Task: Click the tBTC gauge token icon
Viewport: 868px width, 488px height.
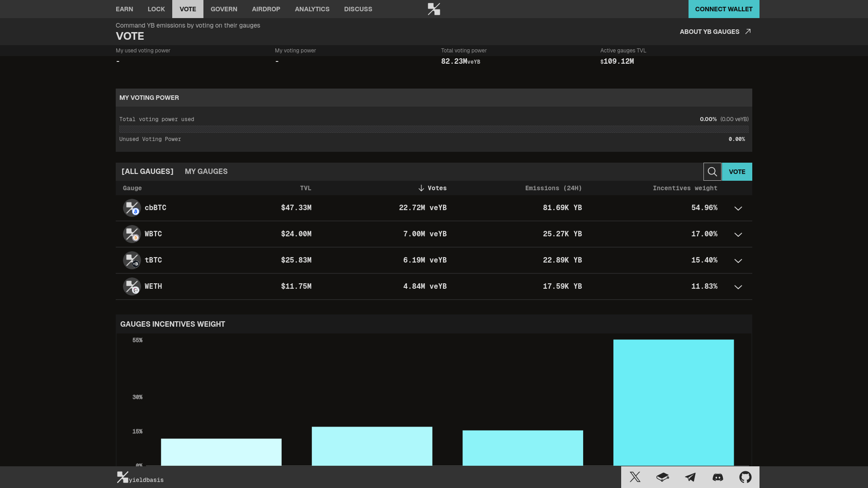Action: tap(132, 260)
